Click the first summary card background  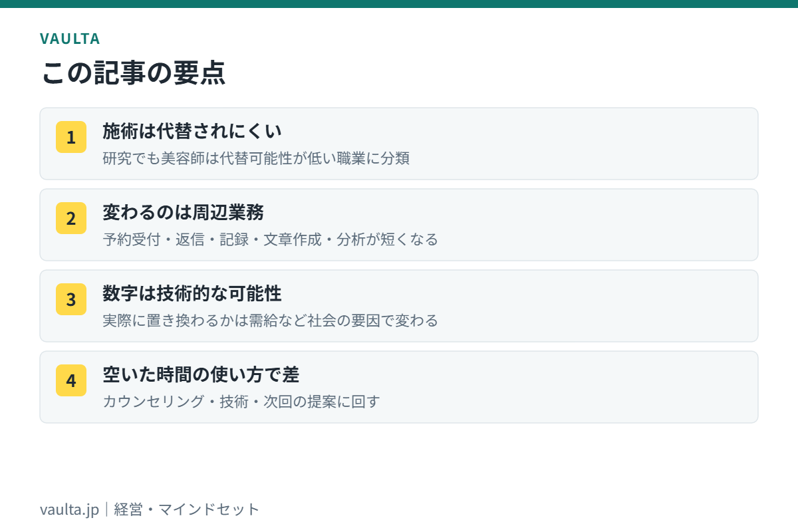pos(399,144)
